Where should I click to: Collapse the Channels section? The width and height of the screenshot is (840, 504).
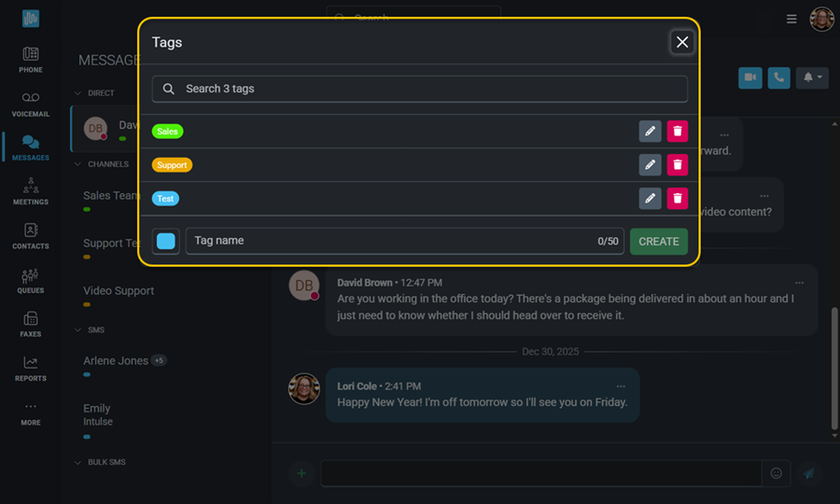point(78,164)
